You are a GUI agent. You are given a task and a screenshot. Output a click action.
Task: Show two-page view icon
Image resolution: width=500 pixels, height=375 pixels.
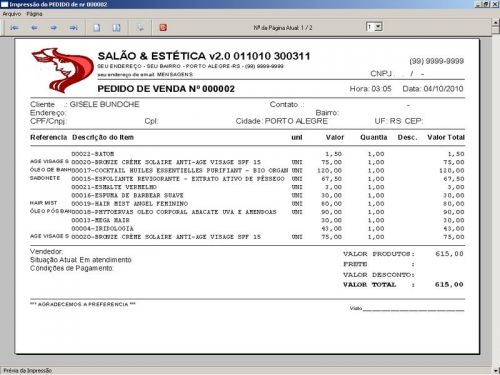[x=116, y=28]
